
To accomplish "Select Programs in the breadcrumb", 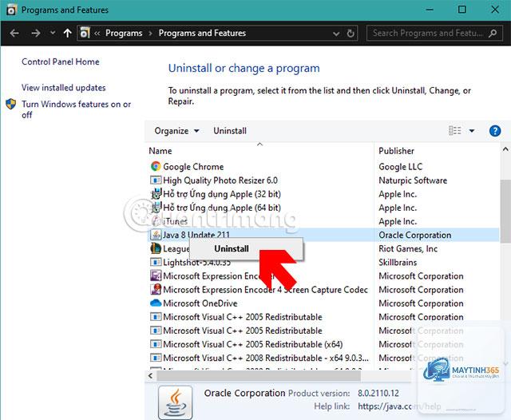I will click(x=124, y=34).
